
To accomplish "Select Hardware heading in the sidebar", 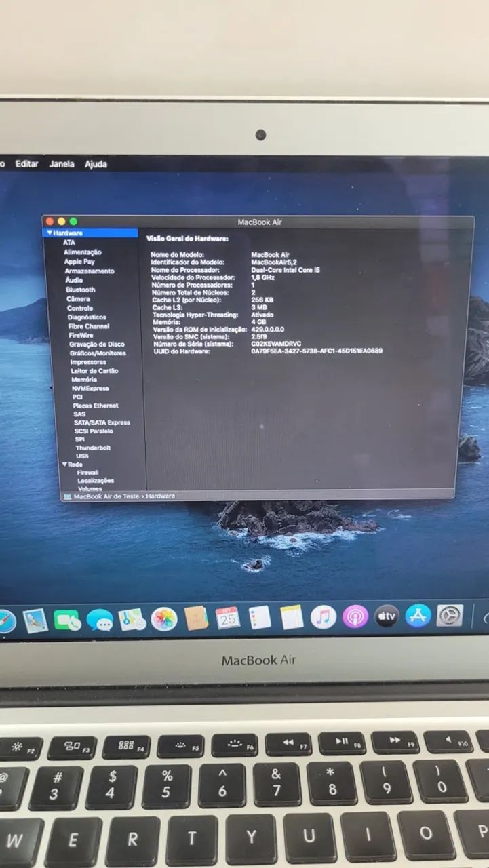I will pyautogui.click(x=68, y=233).
